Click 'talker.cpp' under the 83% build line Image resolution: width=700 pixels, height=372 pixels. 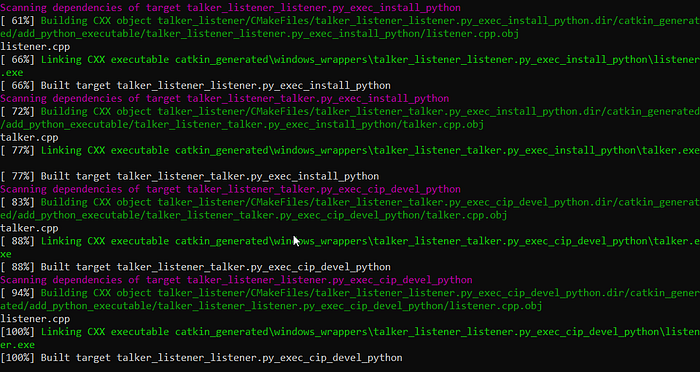[x=29, y=228]
